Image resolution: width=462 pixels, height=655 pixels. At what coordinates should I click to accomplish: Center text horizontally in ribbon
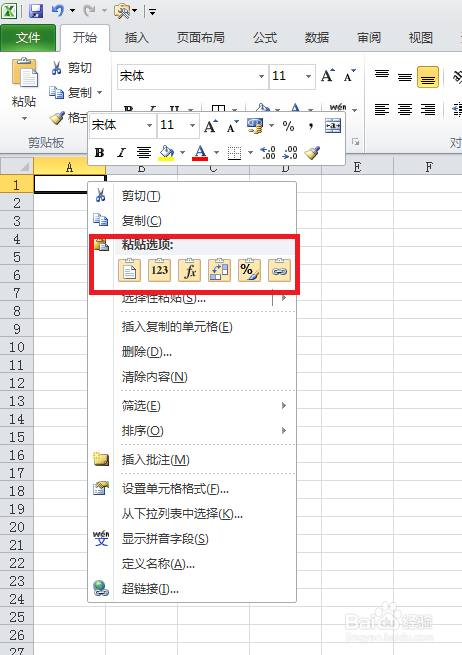click(x=405, y=109)
